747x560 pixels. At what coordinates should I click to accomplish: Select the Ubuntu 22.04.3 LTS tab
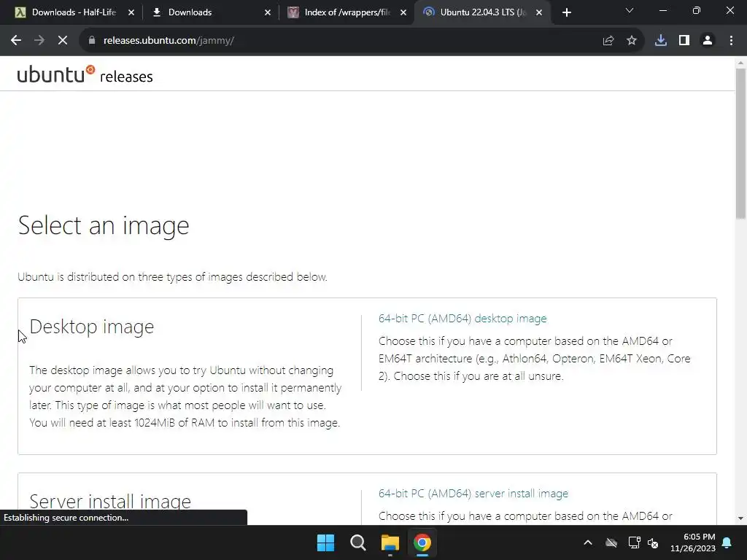tap(482, 12)
